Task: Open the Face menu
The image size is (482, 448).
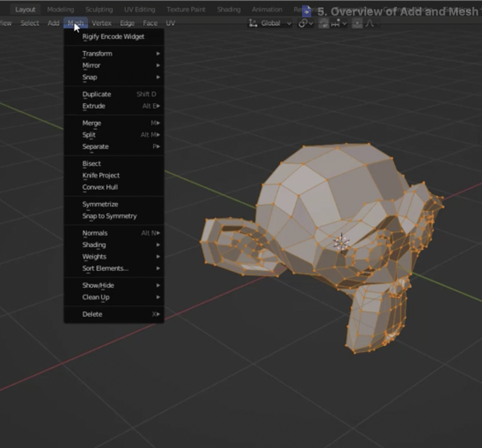Action: [150, 23]
